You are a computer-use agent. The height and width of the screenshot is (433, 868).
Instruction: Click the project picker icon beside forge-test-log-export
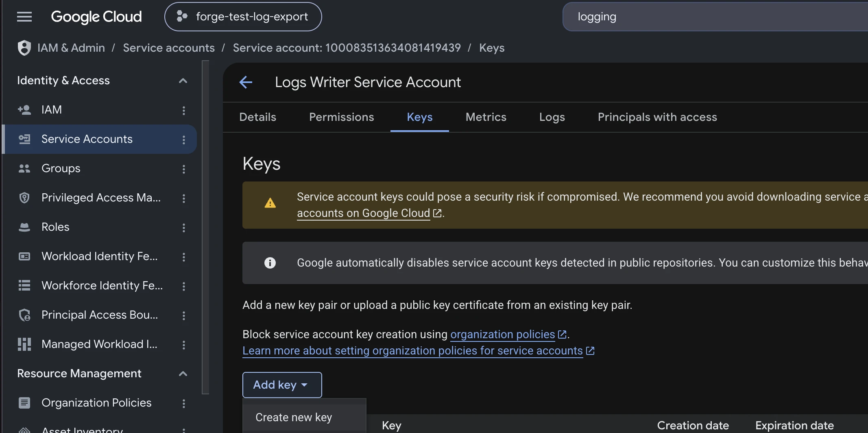coord(182,16)
